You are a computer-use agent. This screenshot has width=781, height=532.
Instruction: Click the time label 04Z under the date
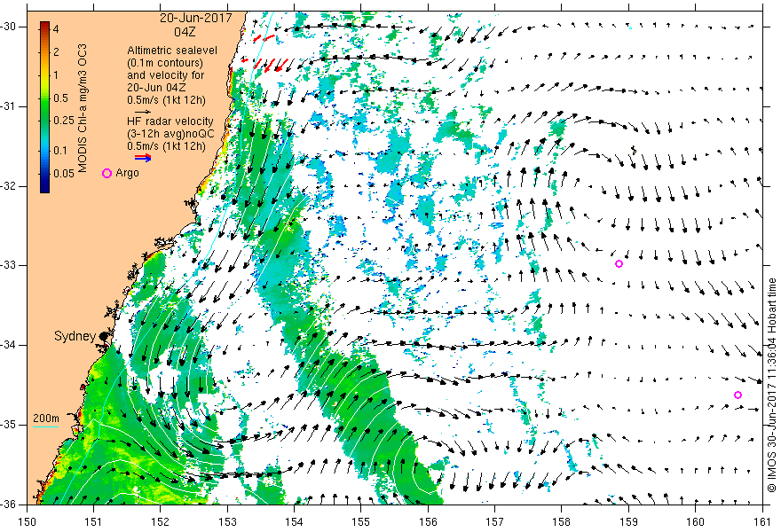[185, 32]
